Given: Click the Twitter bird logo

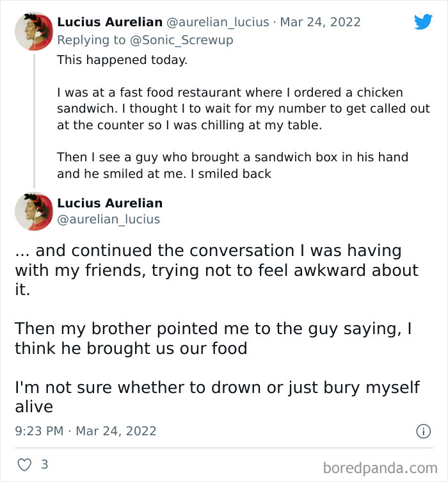Looking at the screenshot, I should 423,22.
